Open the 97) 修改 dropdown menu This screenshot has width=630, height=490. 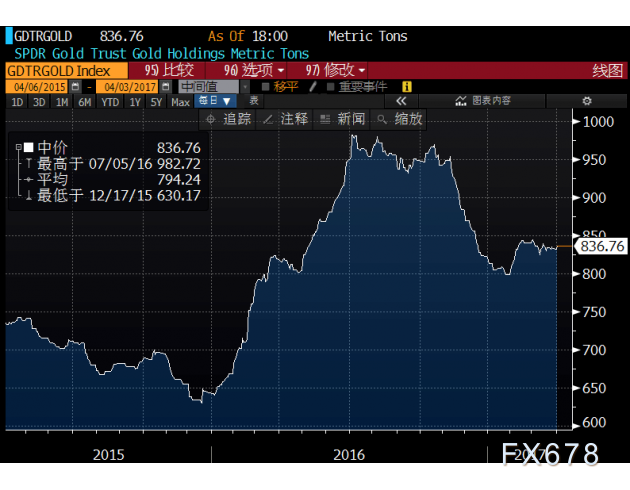point(335,70)
